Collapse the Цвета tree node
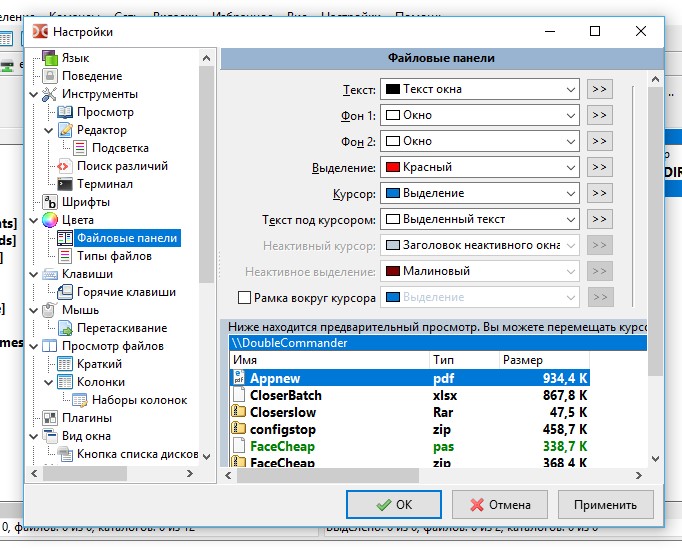This screenshot has width=682, height=550. [34, 220]
